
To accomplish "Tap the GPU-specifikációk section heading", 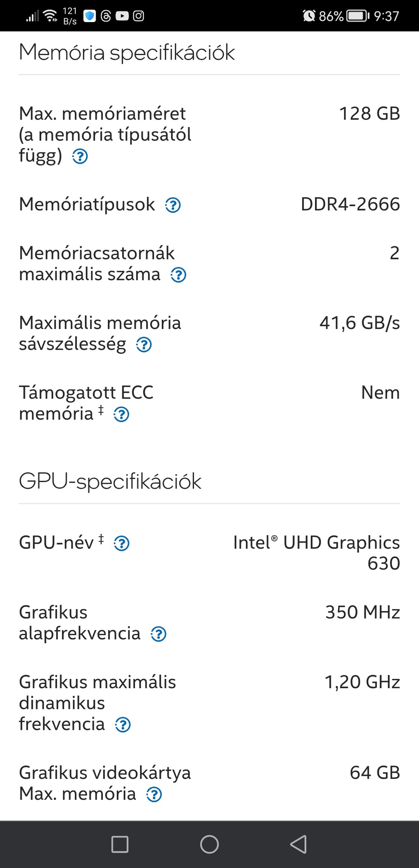I will (x=110, y=482).
